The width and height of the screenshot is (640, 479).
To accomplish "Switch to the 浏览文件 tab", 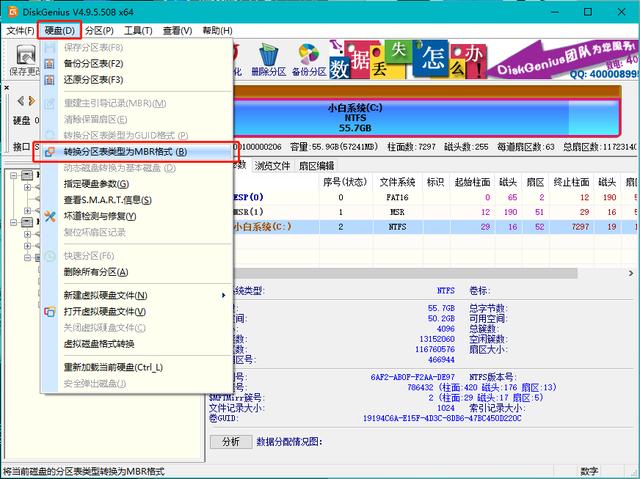I will [272, 166].
